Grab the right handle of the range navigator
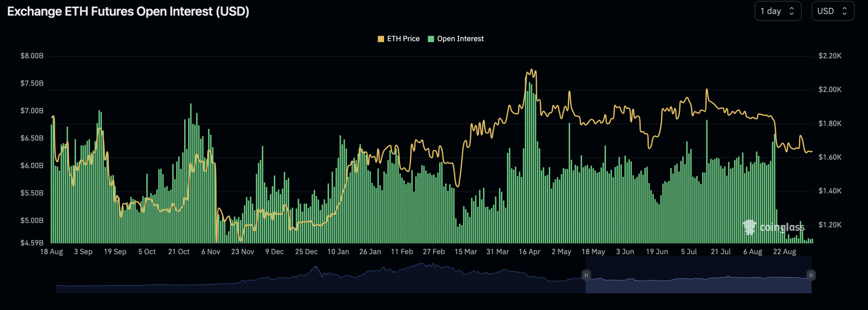The height and width of the screenshot is (310, 868). click(811, 275)
